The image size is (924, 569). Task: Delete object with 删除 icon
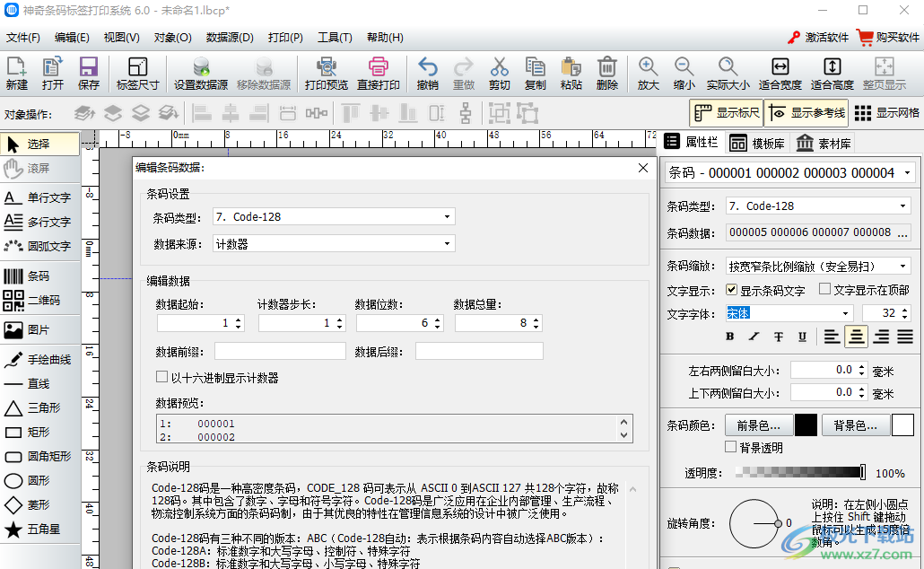coord(607,73)
